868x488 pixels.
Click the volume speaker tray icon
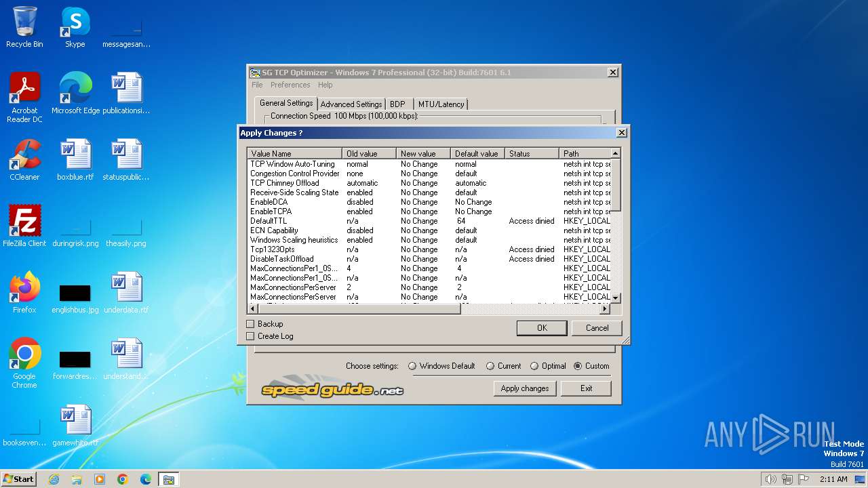pyautogui.click(x=770, y=479)
